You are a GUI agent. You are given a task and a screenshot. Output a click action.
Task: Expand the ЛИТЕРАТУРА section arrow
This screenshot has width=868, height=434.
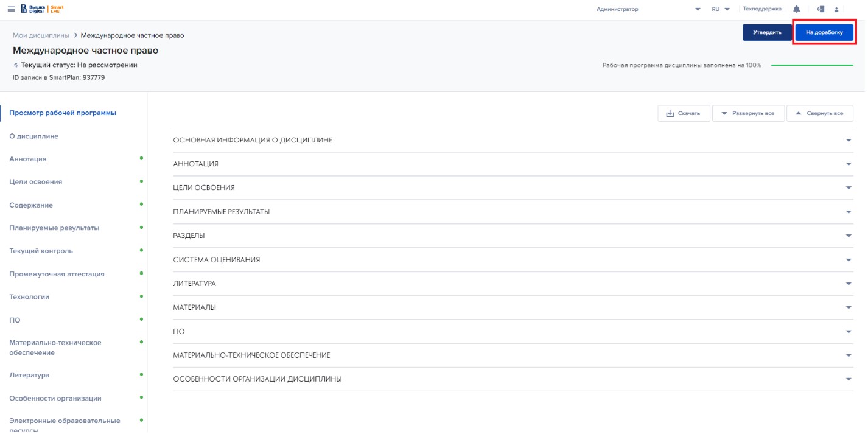(x=849, y=284)
